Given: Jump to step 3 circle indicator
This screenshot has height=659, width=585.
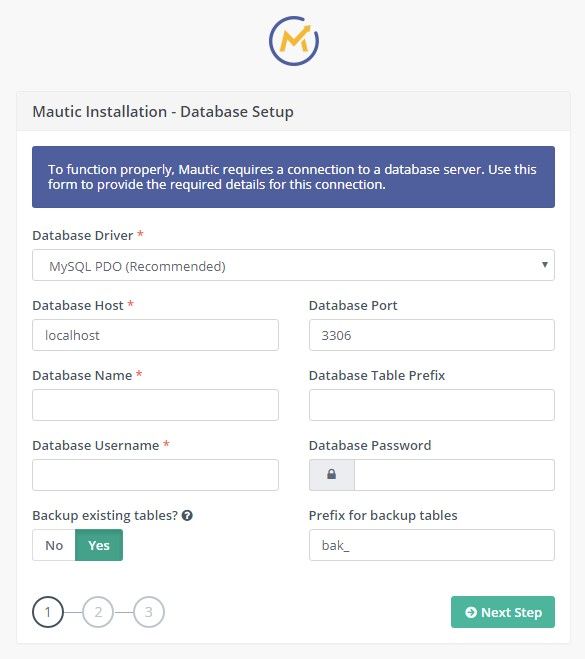Looking at the screenshot, I should pos(148,612).
